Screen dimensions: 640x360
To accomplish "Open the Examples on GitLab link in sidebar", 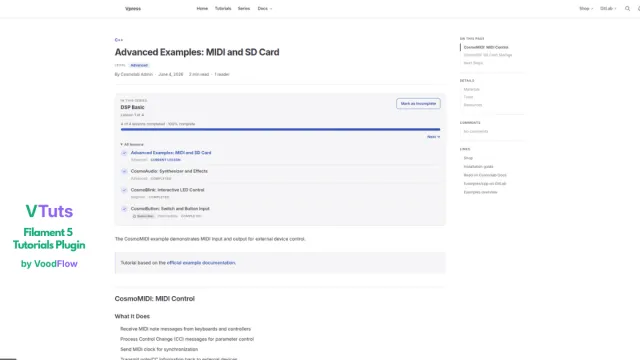I will click(x=484, y=184).
